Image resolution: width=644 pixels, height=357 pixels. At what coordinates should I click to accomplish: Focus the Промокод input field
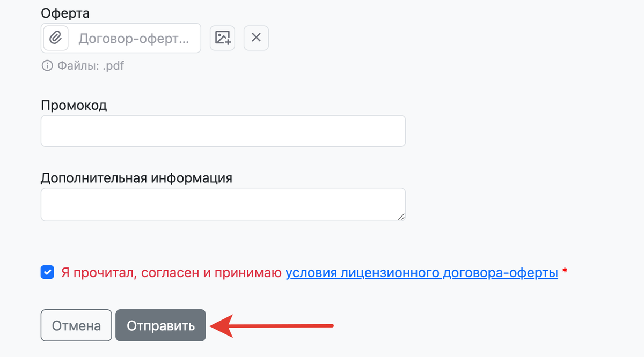[x=223, y=131]
